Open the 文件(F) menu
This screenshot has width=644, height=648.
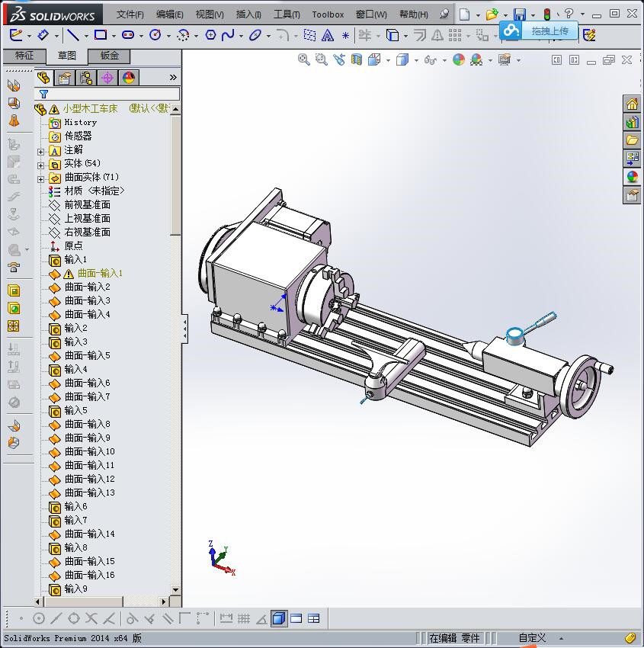click(x=130, y=14)
